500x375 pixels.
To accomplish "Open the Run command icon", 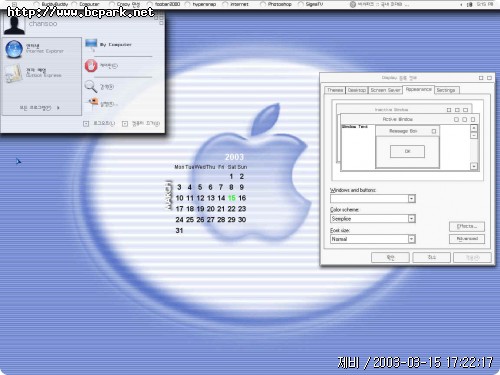I will click(x=93, y=104).
